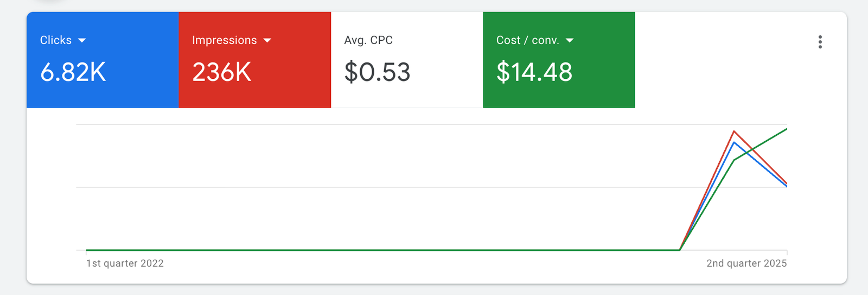
Task: Click the Avg. CPC label text
Action: (368, 40)
